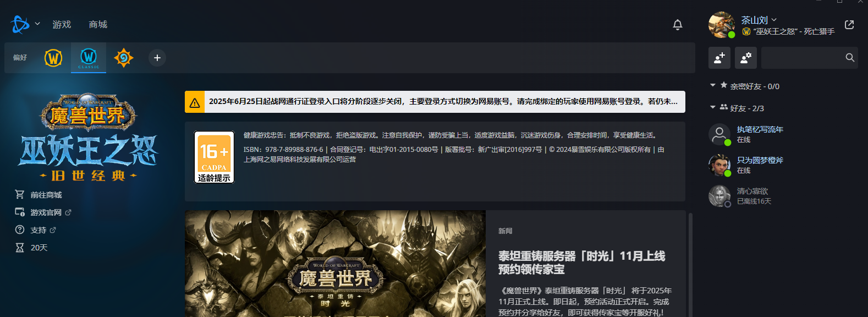Collapse the 好友 list group
This screenshot has height=317, width=868.
(713, 108)
